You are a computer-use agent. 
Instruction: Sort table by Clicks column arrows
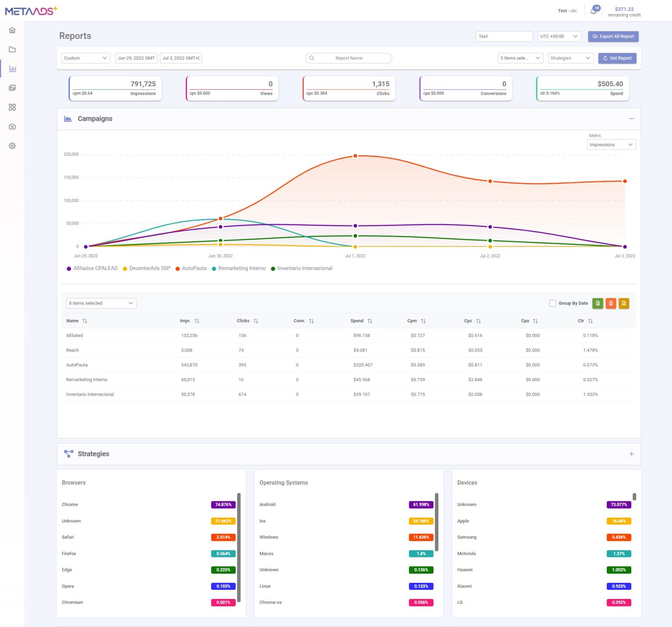[x=256, y=321]
